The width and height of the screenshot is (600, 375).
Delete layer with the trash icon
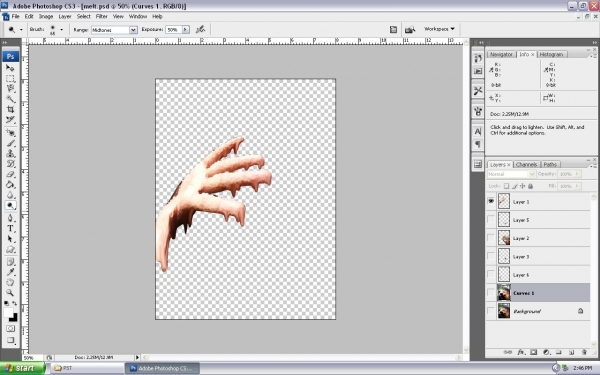584,352
